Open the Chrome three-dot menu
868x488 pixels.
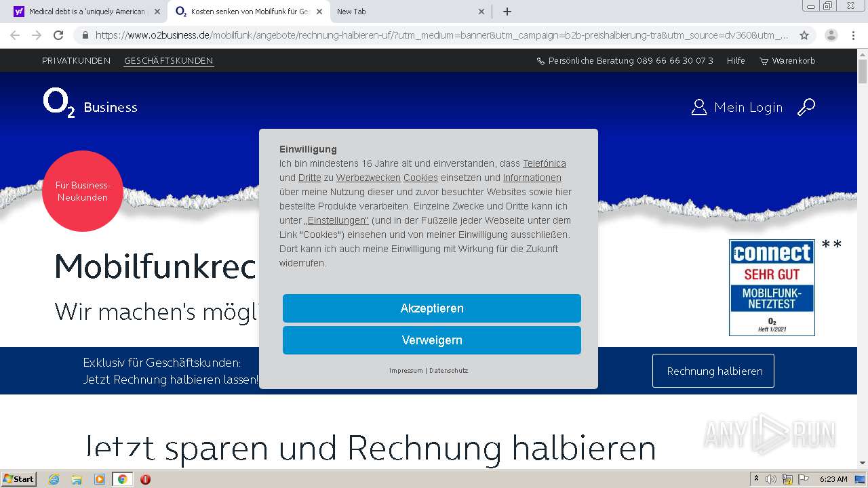[x=853, y=35]
